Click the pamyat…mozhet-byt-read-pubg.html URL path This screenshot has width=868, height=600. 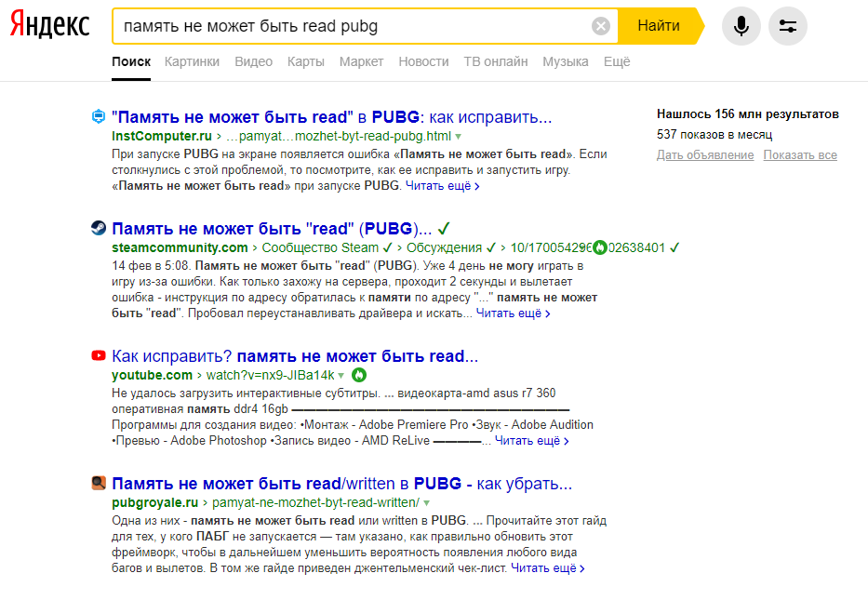coord(339,136)
